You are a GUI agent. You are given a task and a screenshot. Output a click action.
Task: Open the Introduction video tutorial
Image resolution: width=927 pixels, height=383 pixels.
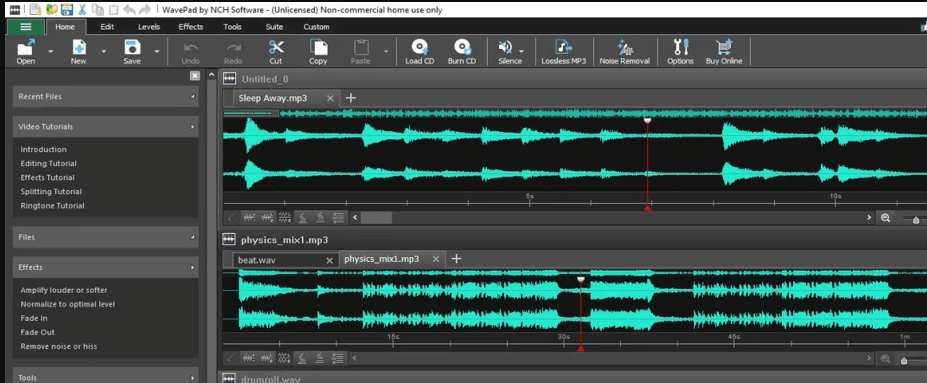44,150
